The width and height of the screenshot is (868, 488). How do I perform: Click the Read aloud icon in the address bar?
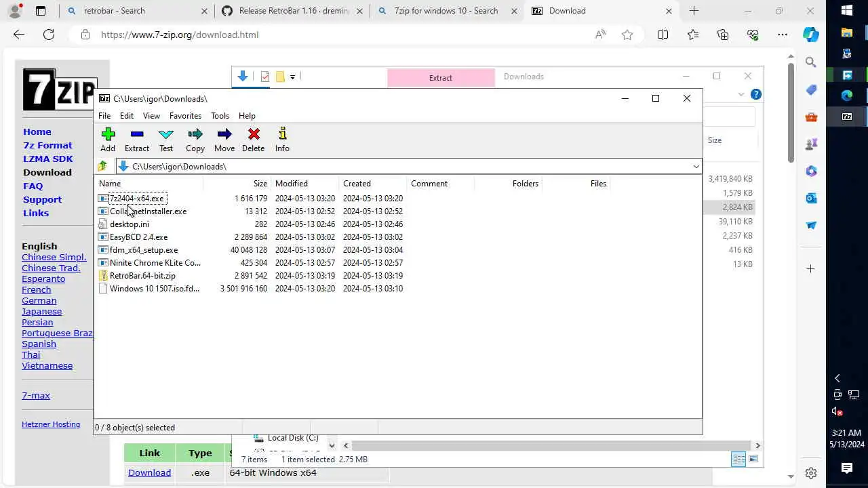600,35
